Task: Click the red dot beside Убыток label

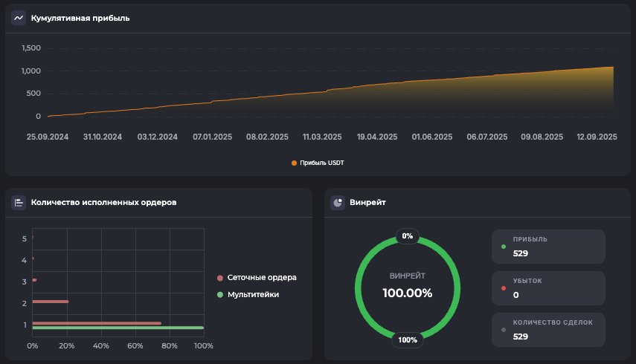Action: tap(504, 287)
